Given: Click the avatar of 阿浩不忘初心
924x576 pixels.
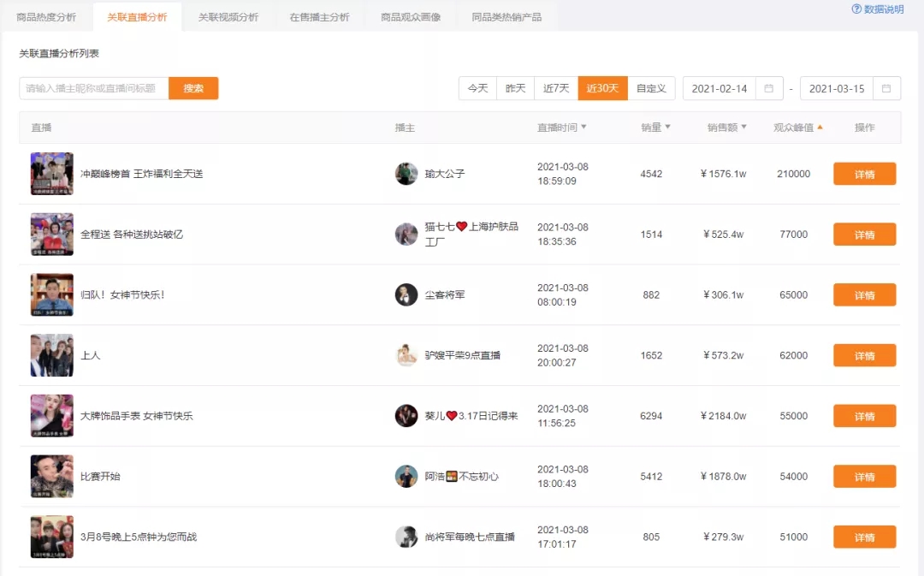Looking at the screenshot, I should [406, 477].
